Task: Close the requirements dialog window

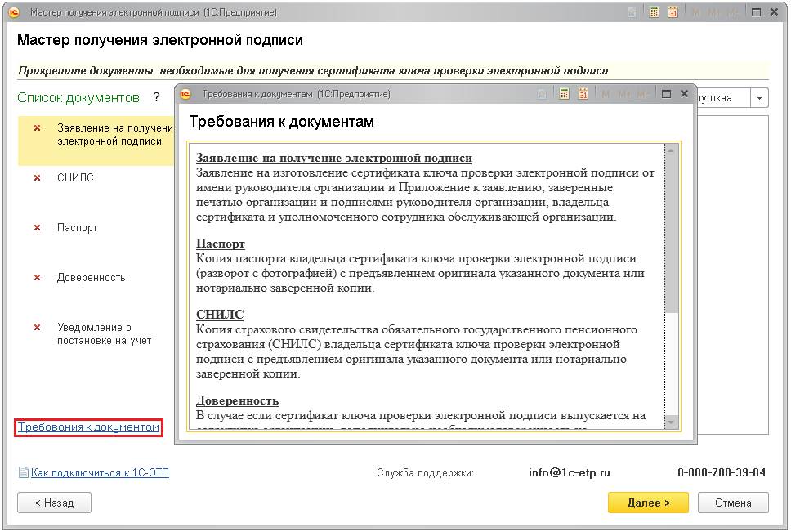Action: point(684,94)
